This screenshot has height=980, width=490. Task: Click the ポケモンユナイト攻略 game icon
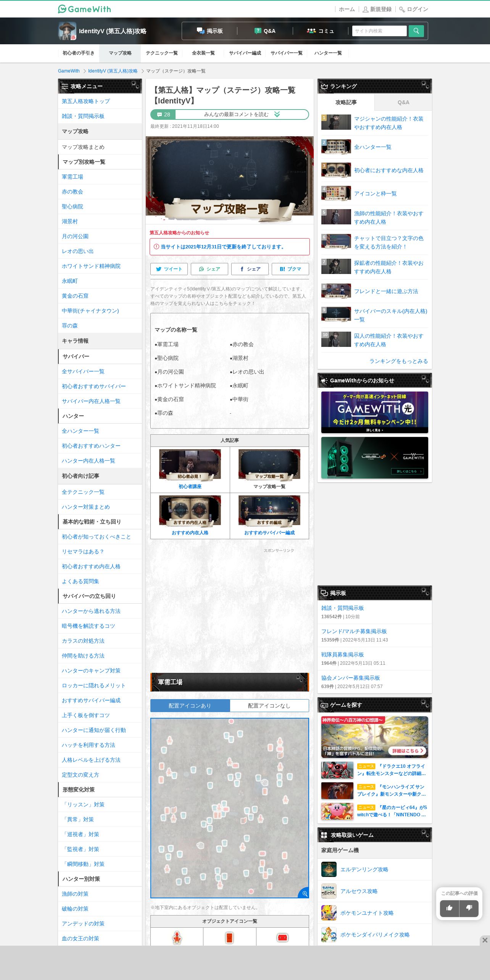pos(329,913)
